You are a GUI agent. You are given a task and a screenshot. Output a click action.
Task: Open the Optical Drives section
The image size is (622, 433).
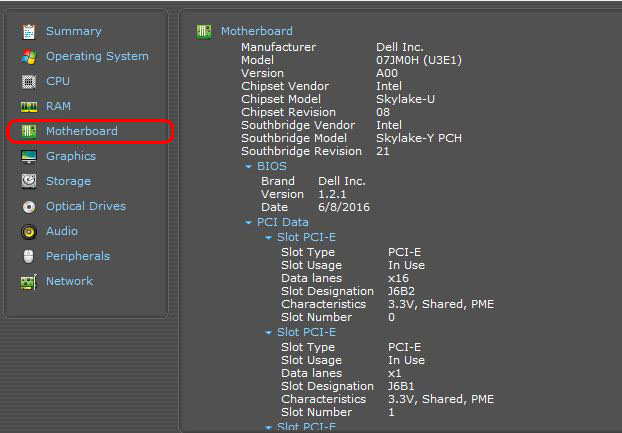point(86,206)
